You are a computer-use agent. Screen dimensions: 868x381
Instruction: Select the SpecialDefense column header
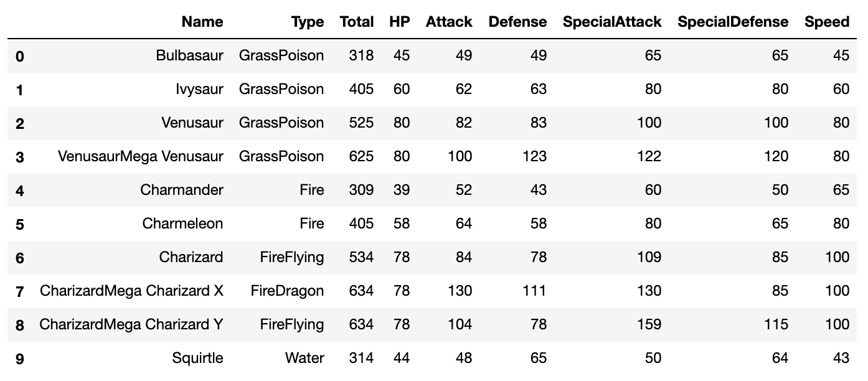pos(733,22)
